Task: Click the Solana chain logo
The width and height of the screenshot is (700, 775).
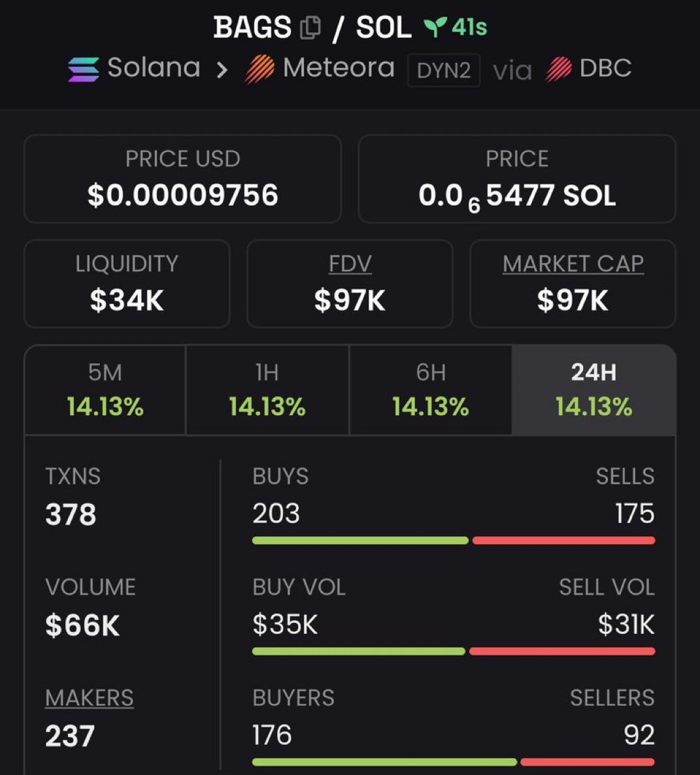Action: (x=84, y=69)
